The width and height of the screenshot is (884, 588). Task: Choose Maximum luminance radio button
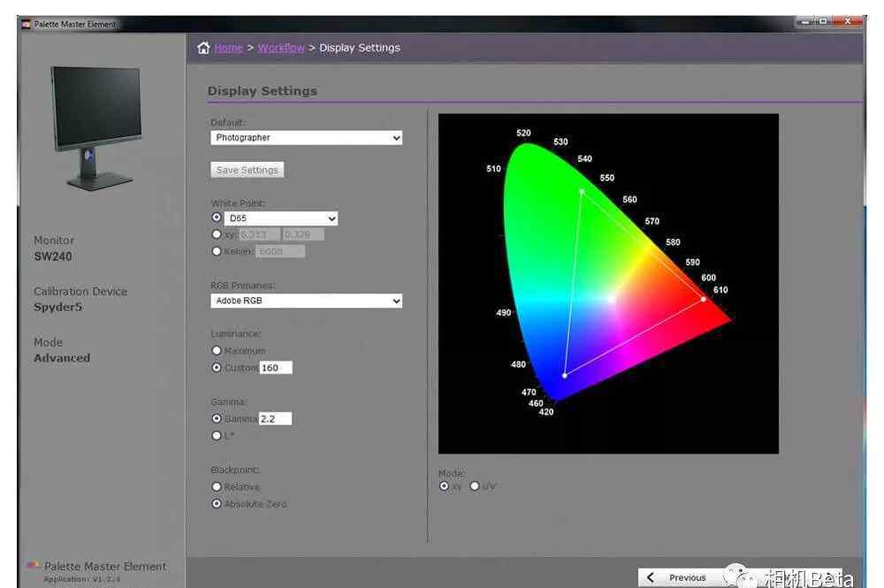tap(217, 351)
